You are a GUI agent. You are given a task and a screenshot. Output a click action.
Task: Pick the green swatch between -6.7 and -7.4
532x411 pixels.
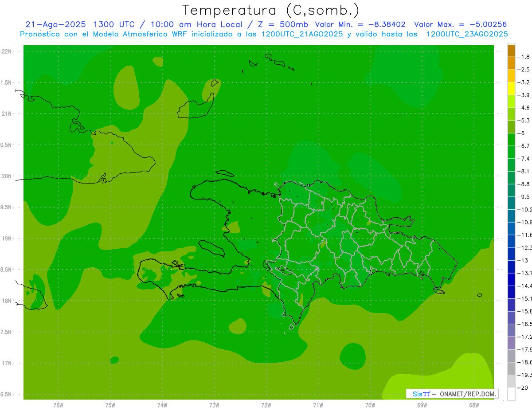[511, 152]
